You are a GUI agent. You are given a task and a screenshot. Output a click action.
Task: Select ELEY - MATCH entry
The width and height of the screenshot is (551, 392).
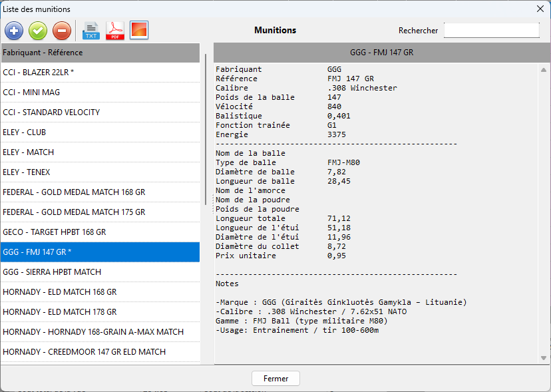point(100,152)
